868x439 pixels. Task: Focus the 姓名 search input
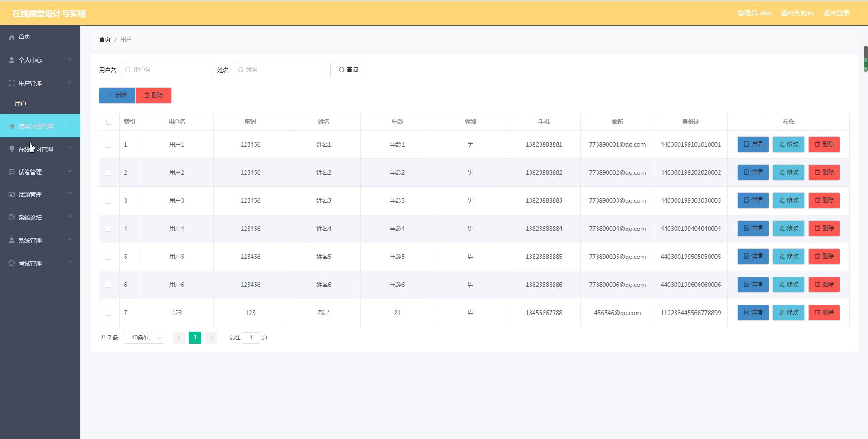click(x=280, y=70)
